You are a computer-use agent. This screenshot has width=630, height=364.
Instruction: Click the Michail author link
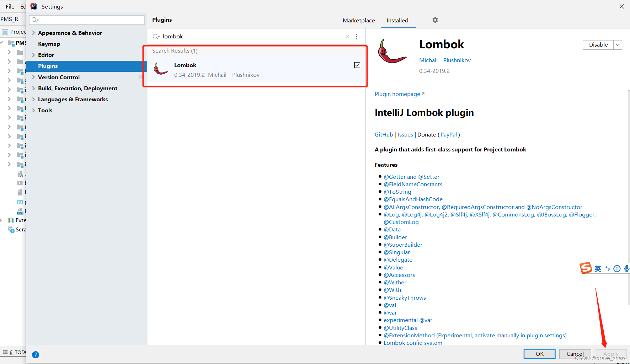428,60
